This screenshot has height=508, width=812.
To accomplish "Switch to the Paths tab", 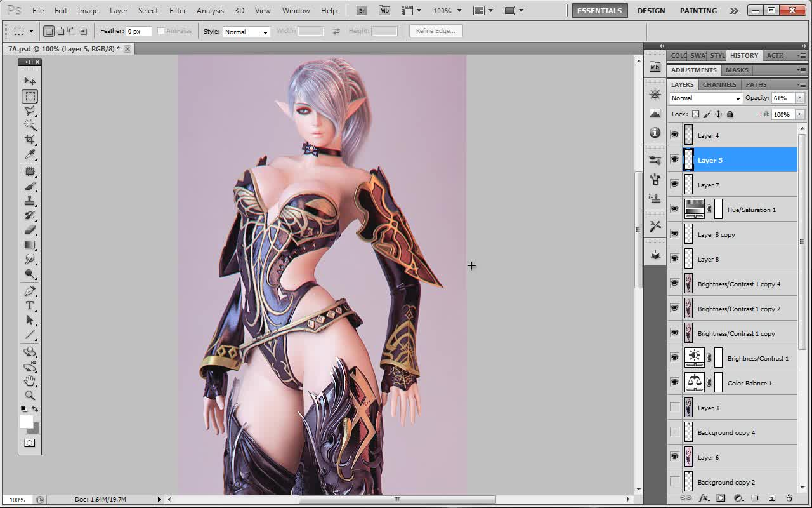I will [x=756, y=84].
